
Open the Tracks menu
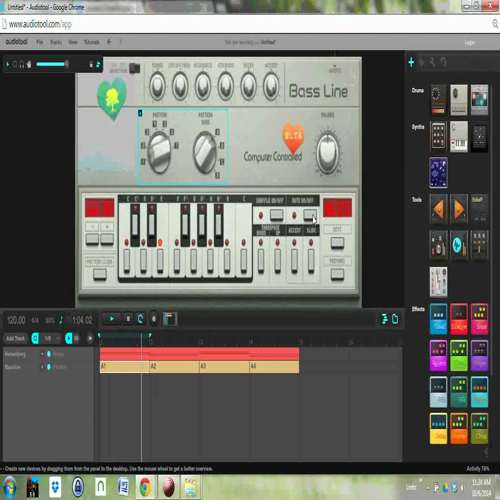pyautogui.click(x=56, y=42)
